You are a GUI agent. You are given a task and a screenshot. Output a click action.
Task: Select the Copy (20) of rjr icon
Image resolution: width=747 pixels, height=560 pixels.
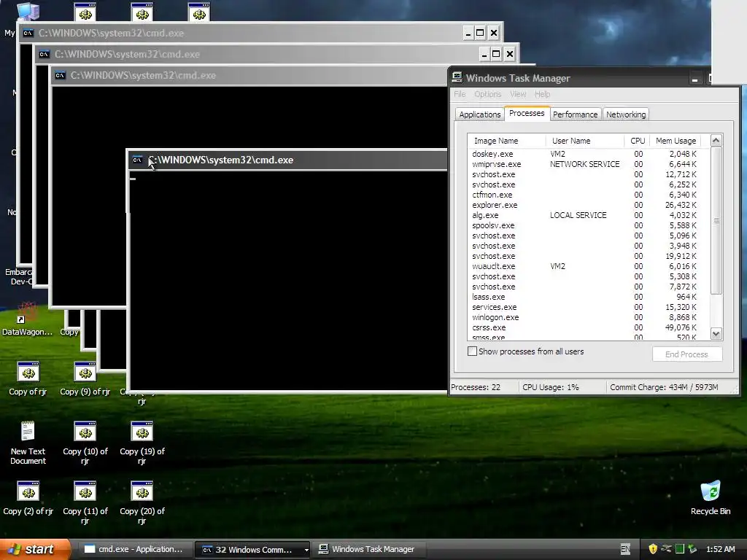tap(142, 503)
